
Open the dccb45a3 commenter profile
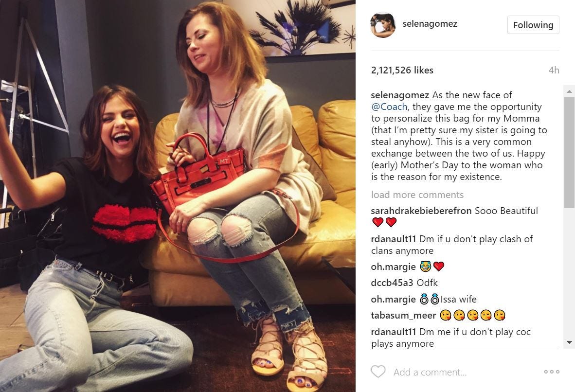[x=392, y=283]
